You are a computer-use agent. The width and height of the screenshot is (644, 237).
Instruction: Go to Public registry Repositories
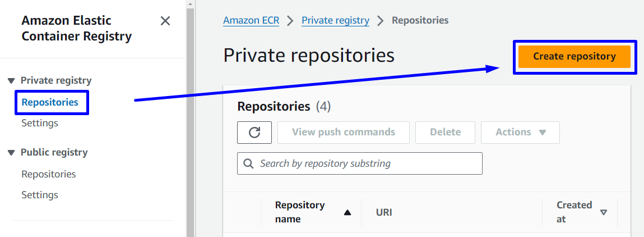pos(49,174)
